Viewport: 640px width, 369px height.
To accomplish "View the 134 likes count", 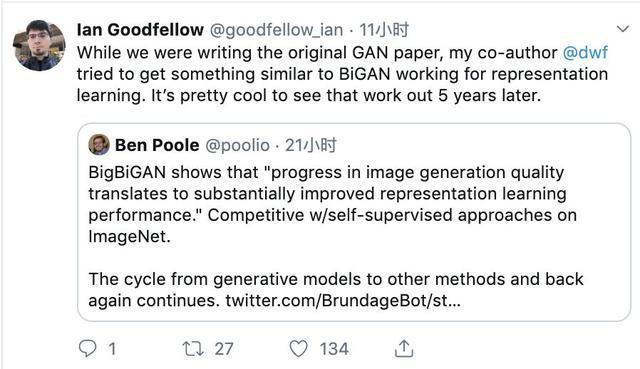I will [x=334, y=349].
